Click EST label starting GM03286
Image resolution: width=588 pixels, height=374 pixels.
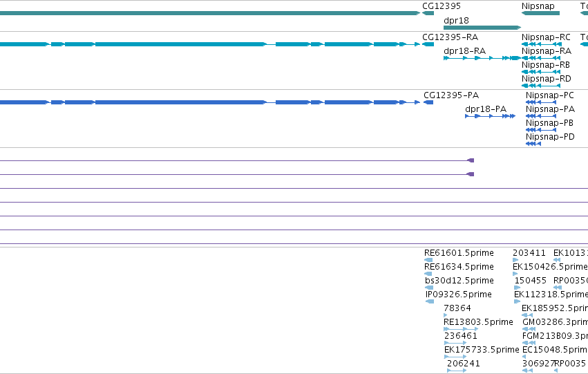[555, 323]
